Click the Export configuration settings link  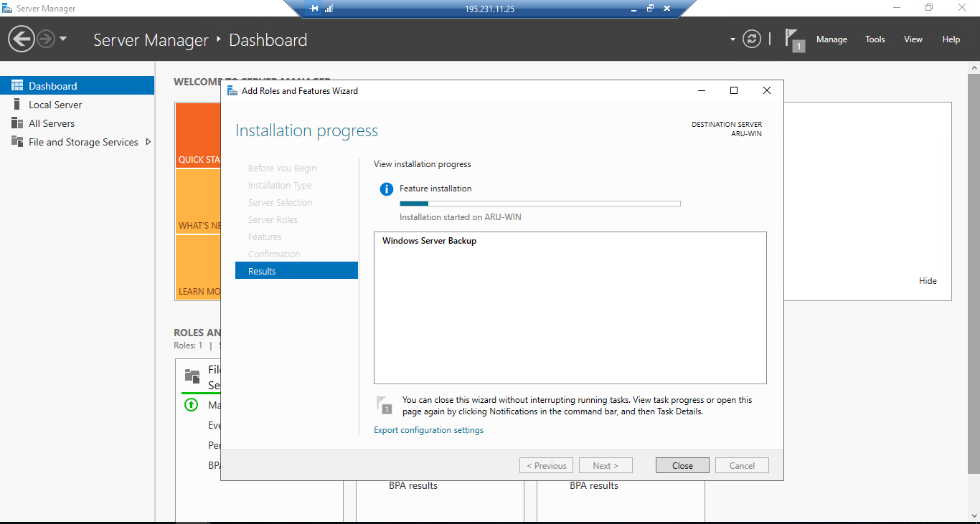pos(428,429)
